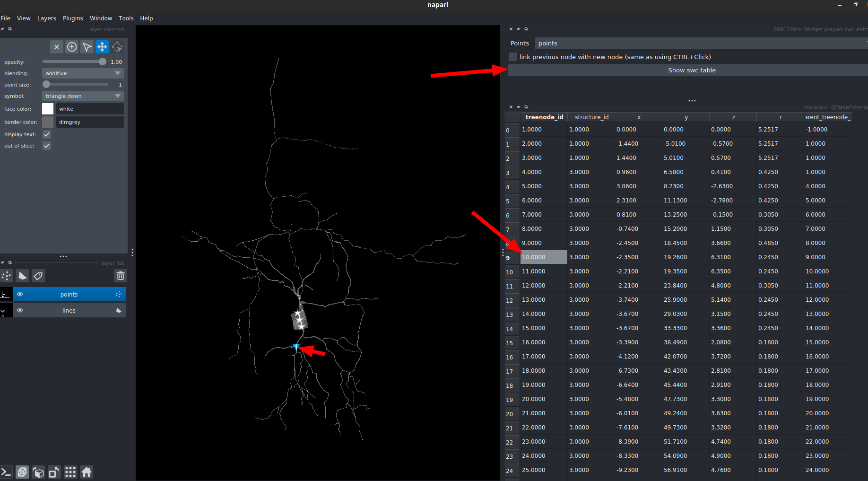
Task: Toggle grid view mode
Action: click(x=70, y=472)
